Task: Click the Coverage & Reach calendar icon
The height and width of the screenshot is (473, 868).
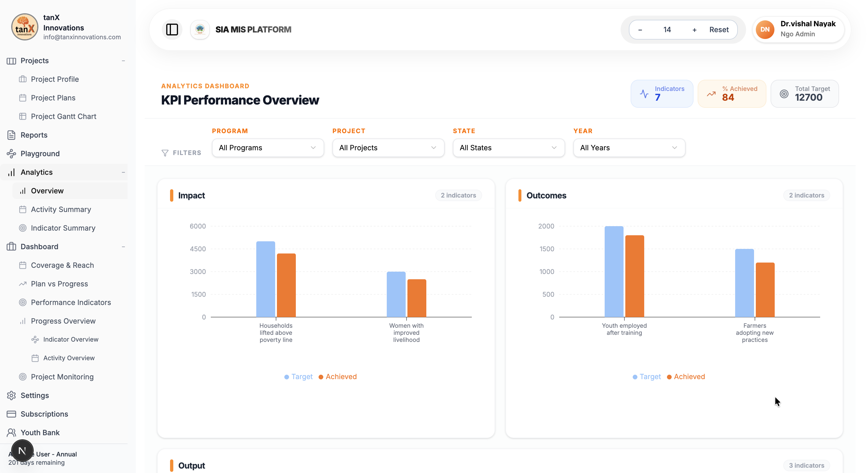Action: (x=22, y=265)
